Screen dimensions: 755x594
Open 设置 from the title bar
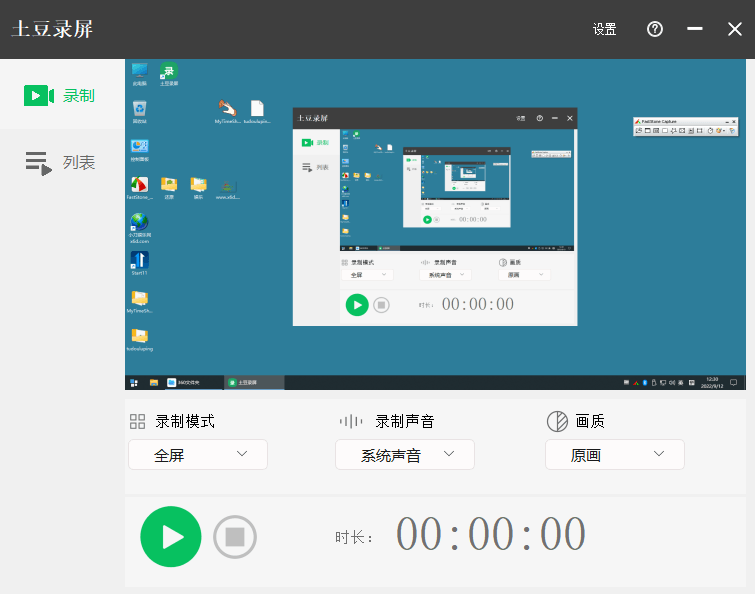[604, 29]
